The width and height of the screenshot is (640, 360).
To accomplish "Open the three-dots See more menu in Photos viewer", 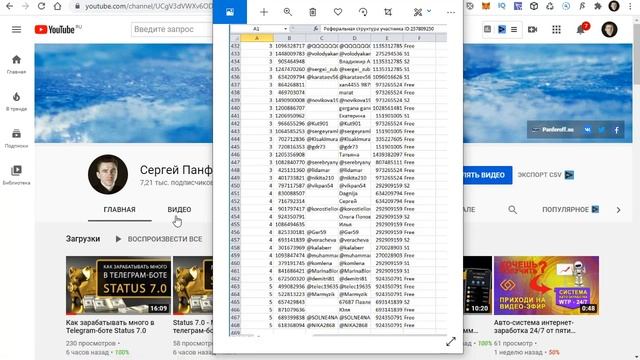I will pyautogui.click(x=451, y=12).
